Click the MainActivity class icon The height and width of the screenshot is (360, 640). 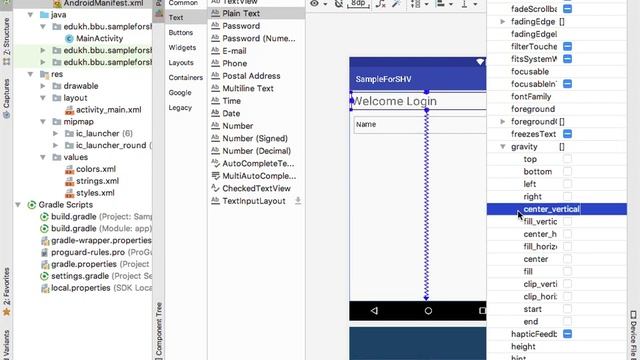[69, 38]
